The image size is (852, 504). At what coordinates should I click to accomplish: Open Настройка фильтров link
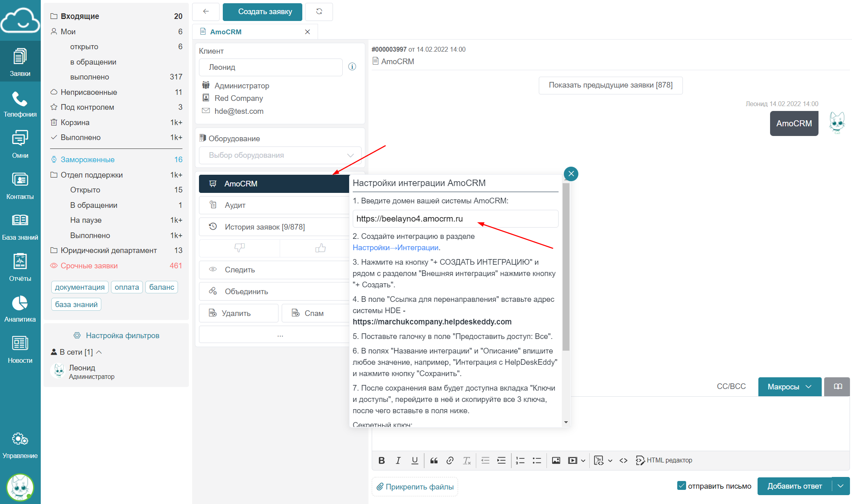(x=116, y=335)
